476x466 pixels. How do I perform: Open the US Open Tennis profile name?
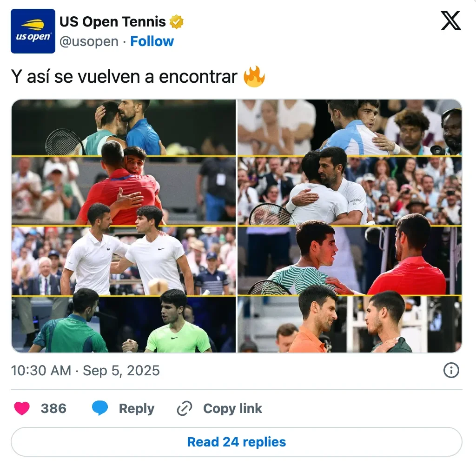point(112,22)
